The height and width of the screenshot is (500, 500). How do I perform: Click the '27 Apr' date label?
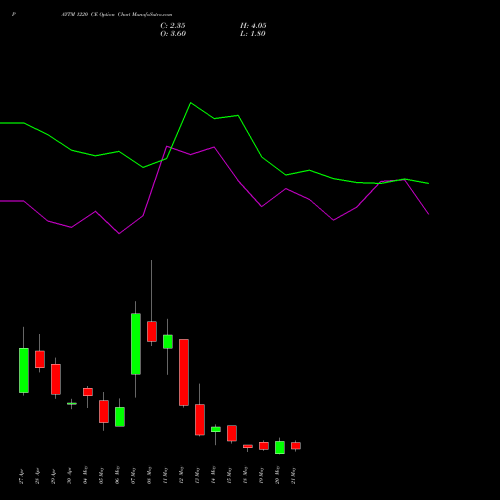pos(22,476)
